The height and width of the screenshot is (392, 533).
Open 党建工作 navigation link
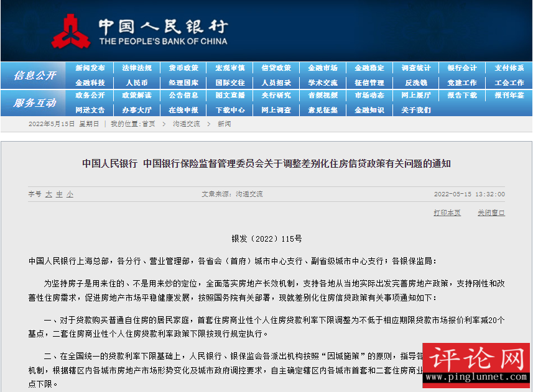tap(462, 83)
